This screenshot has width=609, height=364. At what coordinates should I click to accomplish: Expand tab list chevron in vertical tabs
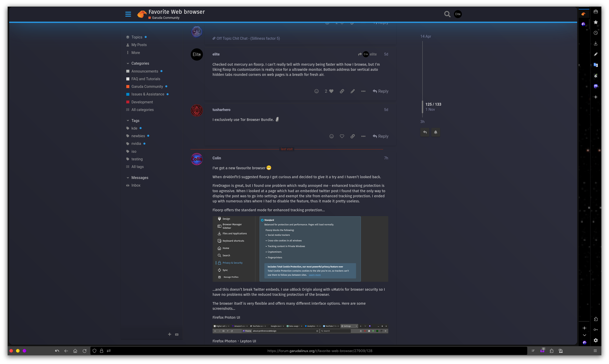[x=585, y=335]
